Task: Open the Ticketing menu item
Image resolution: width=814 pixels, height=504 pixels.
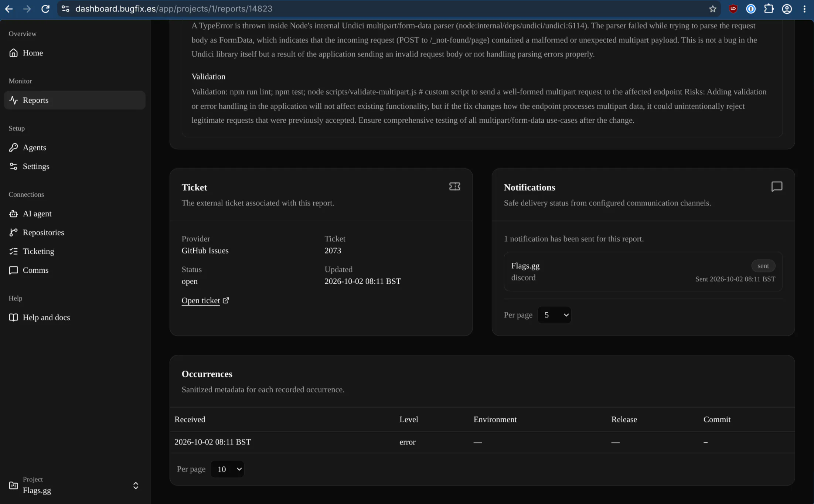Action: coord(75,251)
